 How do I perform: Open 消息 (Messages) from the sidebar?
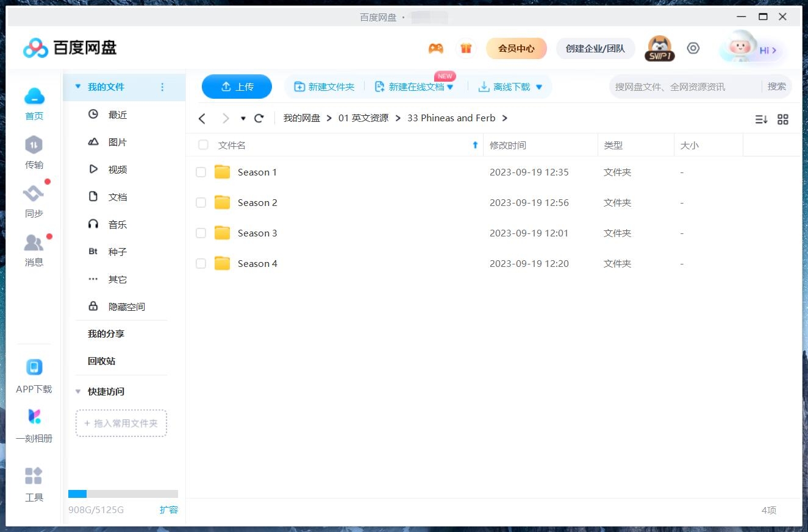click(34, 249)
